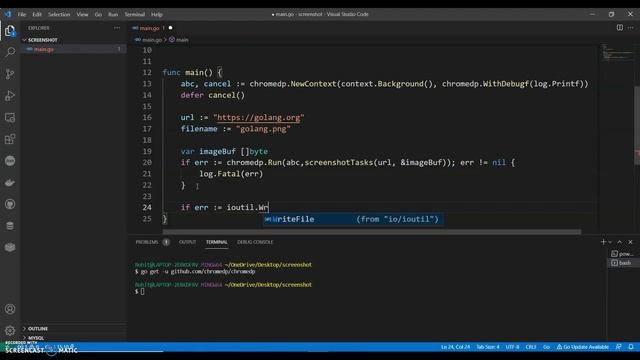Image resolution: width=640 pixels, height=360 pixels.
Task: Open the View menu
Action: point(82,14)
